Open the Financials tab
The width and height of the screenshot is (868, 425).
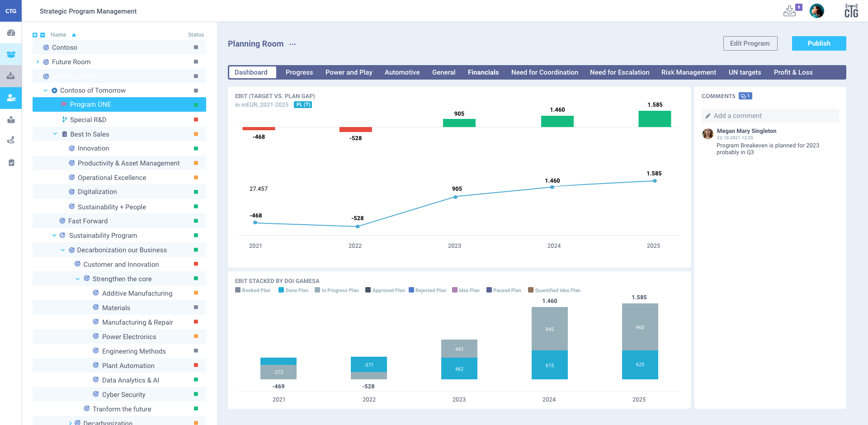pos(483,72)
